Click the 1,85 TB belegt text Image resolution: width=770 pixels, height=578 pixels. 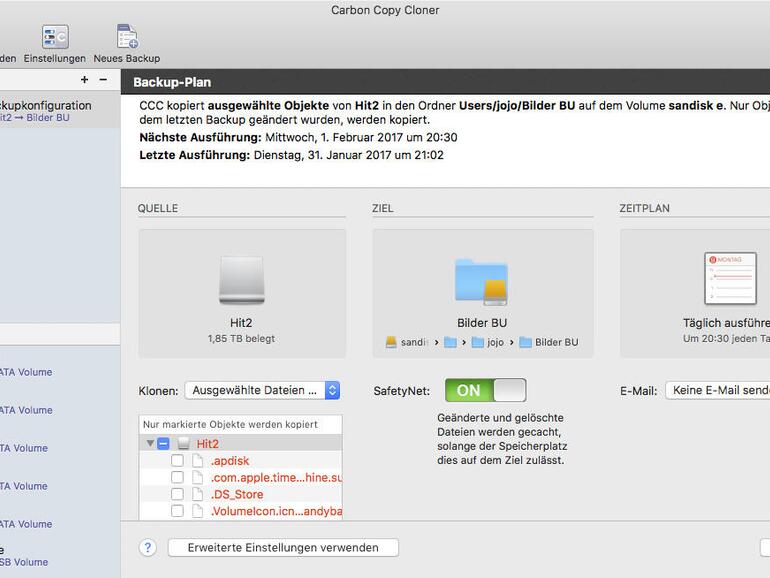(241, 338)
